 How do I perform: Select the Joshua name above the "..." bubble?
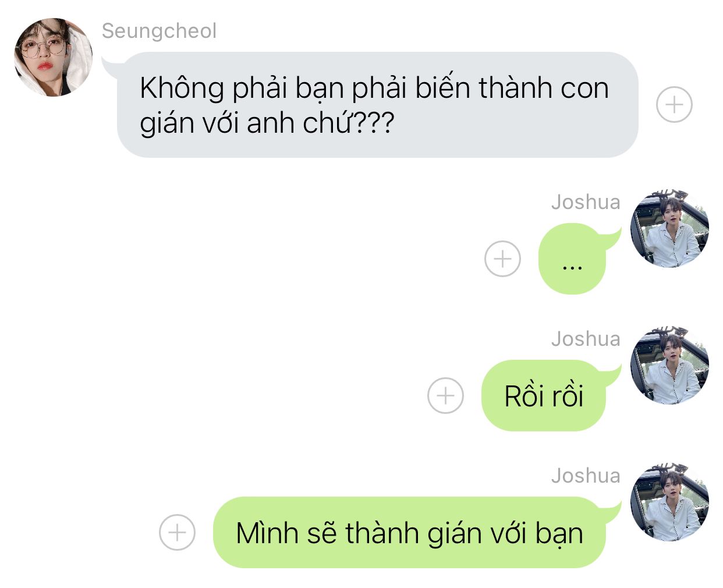(586, 202)
